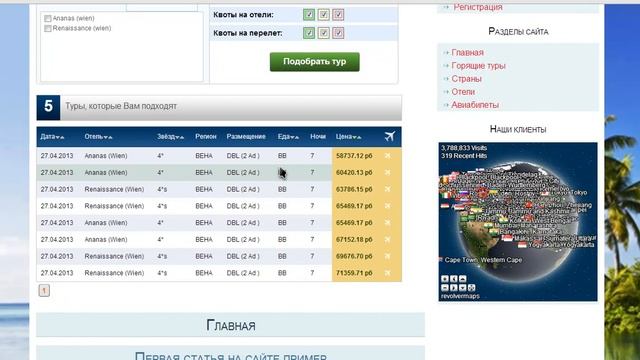The image size is (640, 360).
Task: Click the Квоты на отели label
Action: pos(243,15)
